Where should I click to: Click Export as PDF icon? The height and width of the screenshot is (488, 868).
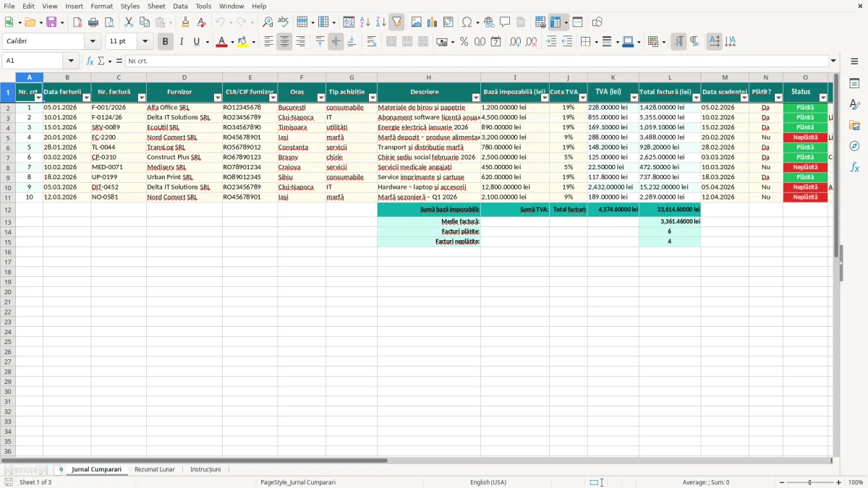coord(77,22)
